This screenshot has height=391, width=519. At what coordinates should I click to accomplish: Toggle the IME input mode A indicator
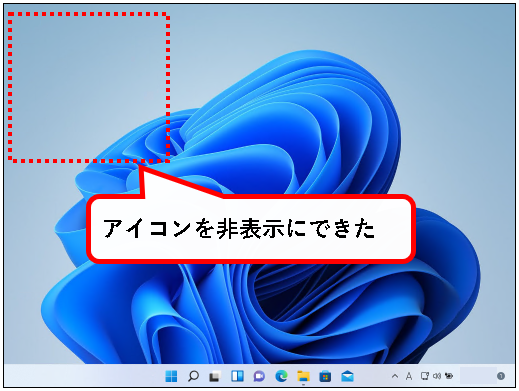click(409, 376)
